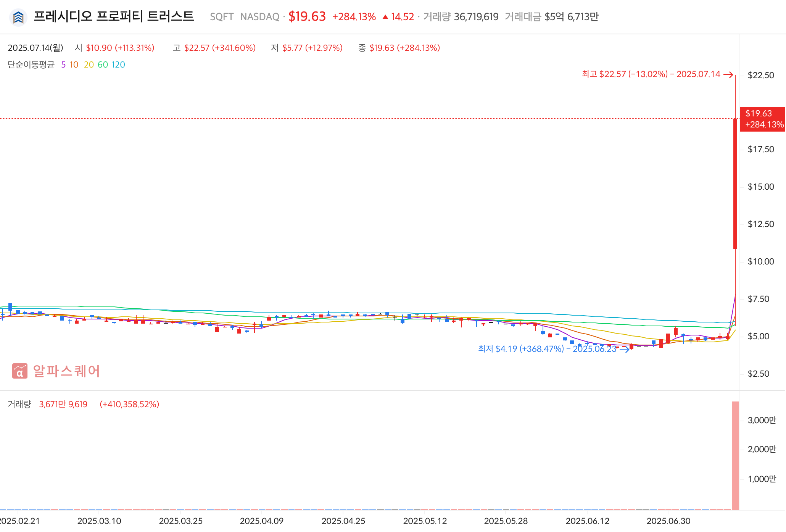The width and height of the screenshot is (786, 532).
Task: Click the 2025.04.09 date axis label
Action: pyautogui.click(x=262, y=521)
